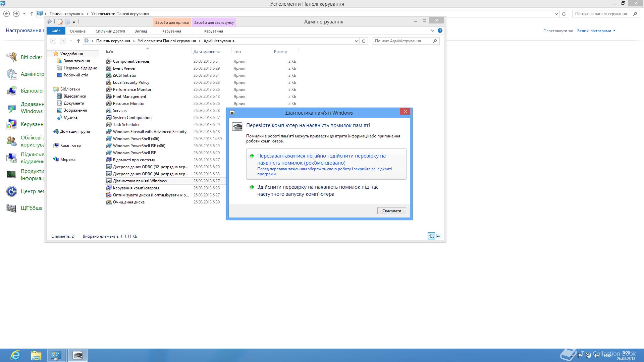
Task: Click the network tray icon
Action: point(588,355)
